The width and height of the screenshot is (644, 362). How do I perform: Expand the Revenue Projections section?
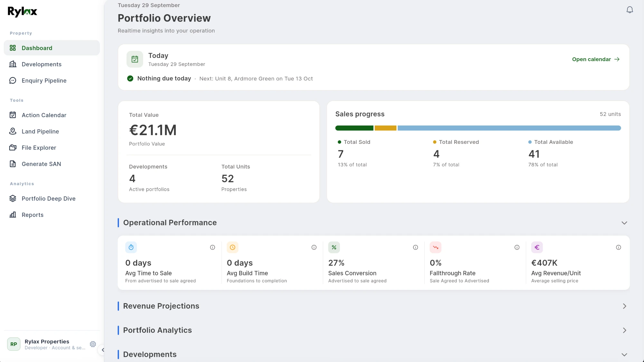point(624,306)
